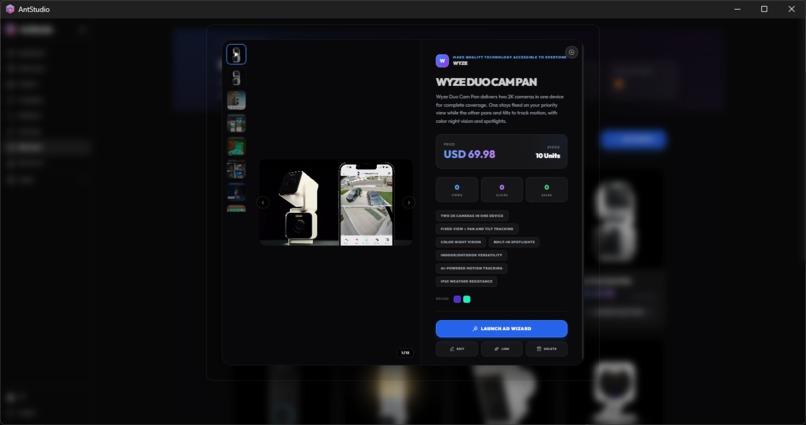Click the Link button
806x425 pixels.
click(x=502, y=349)
